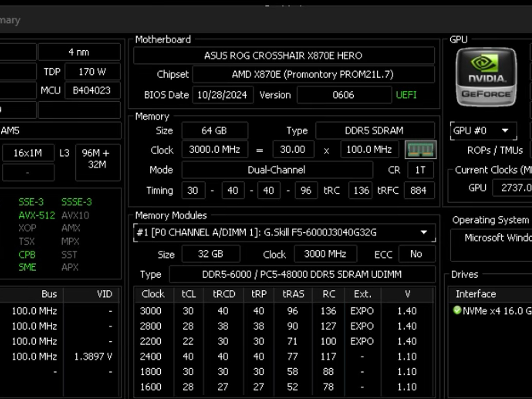Click the tRC value 136 in Memory
Viewport: 532px width, 399px height.
360,190
